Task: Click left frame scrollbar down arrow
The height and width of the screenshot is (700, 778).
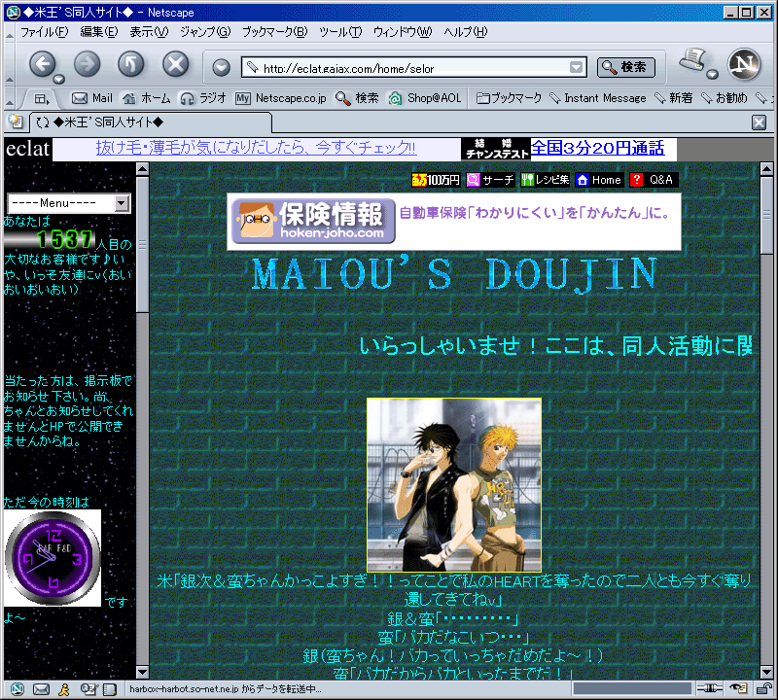Action: click(142, 672)
